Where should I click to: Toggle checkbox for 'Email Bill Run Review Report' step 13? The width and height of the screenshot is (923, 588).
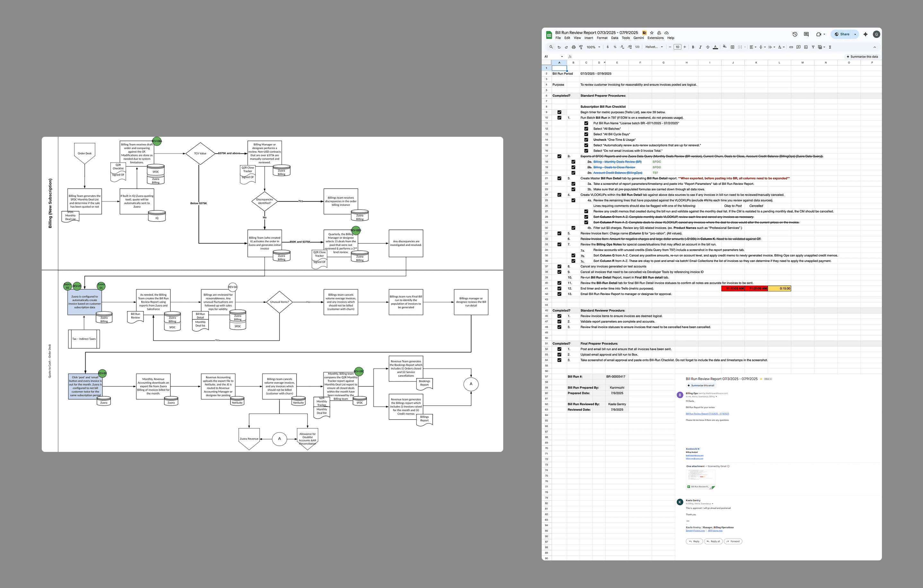click(559, 294)
